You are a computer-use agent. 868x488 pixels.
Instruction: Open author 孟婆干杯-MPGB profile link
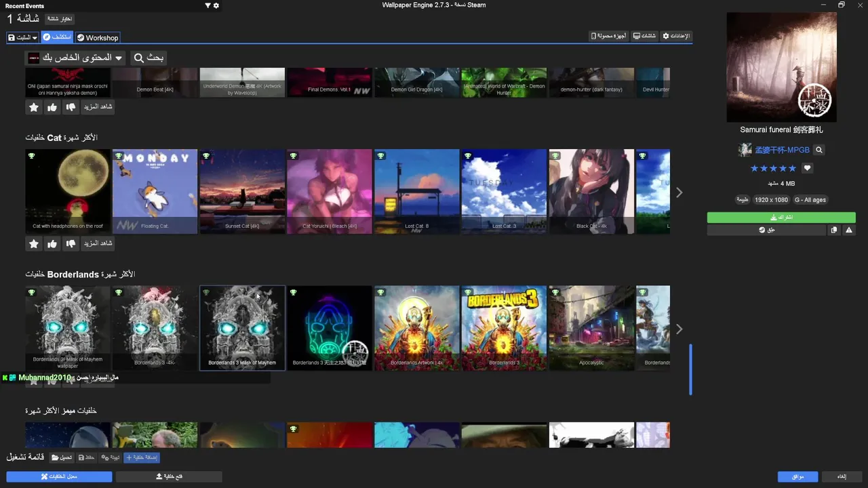tap(782, 150)
